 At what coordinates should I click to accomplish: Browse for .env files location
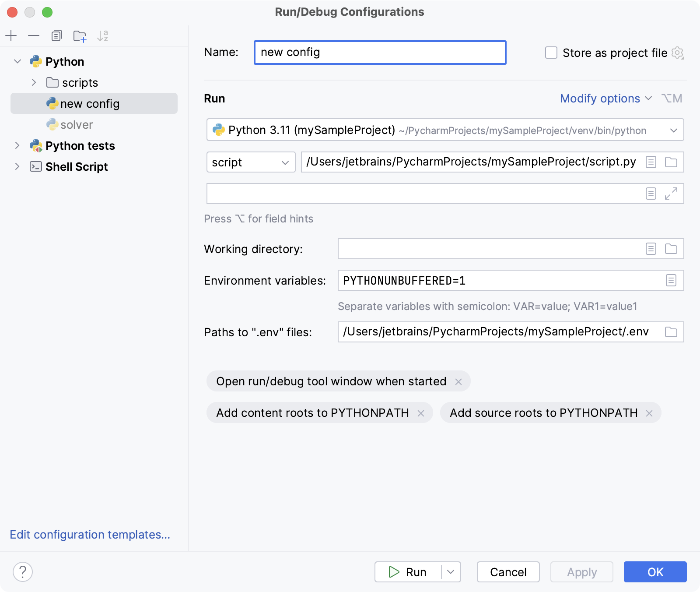click(x=671, y=332)
